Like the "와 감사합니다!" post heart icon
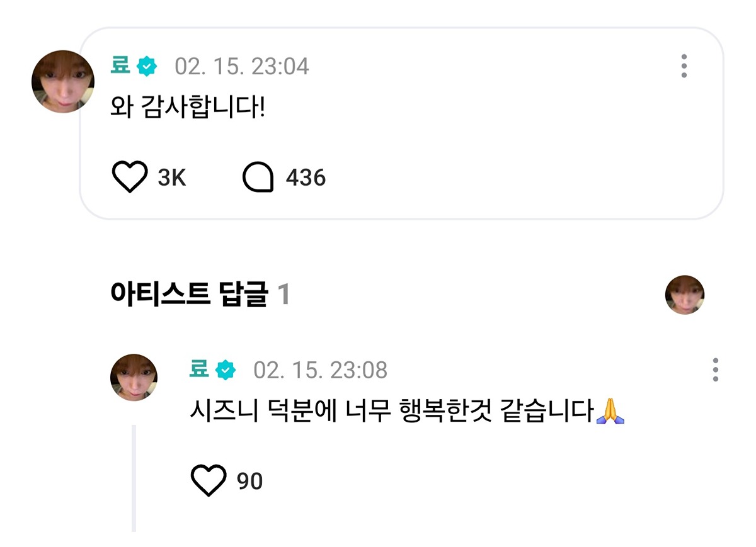This screenshot has height=547, width=756. tap(129, 178)
